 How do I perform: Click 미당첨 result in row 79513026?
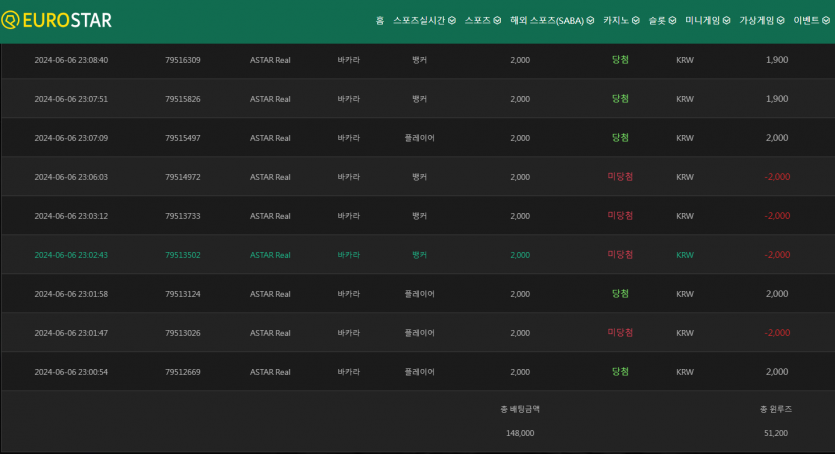click(x=620, y=333)
